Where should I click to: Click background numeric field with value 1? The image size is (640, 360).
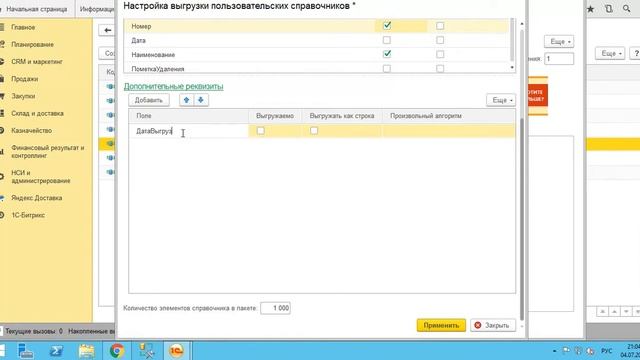pyautogui.click(x=559, y=59)
